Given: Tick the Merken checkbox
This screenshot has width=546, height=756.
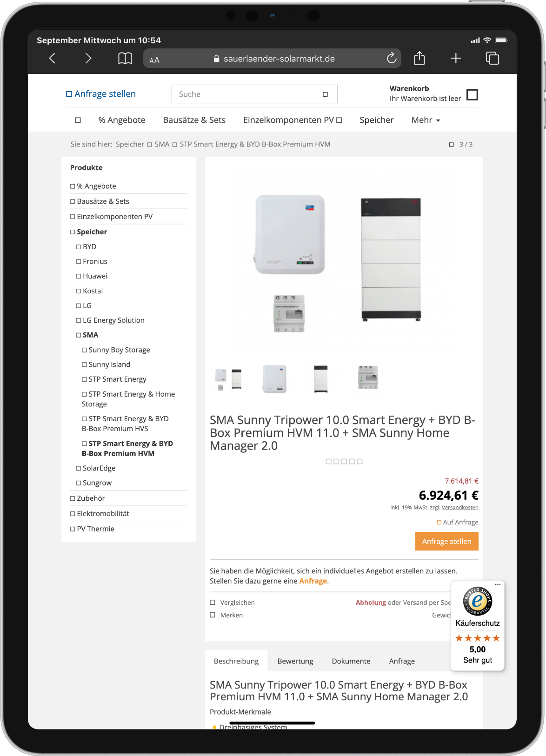Looking at the screenshot, I should pos(213,615).
